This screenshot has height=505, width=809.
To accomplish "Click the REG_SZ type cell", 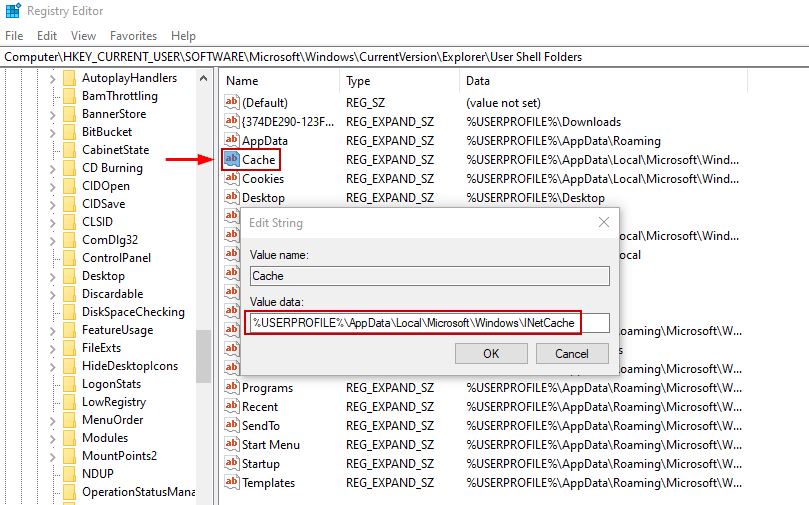I will pos(365,103).
